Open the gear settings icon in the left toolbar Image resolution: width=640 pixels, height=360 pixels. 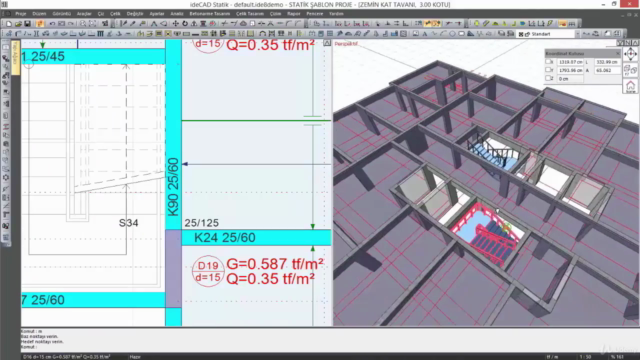click(x=6, y=178)
